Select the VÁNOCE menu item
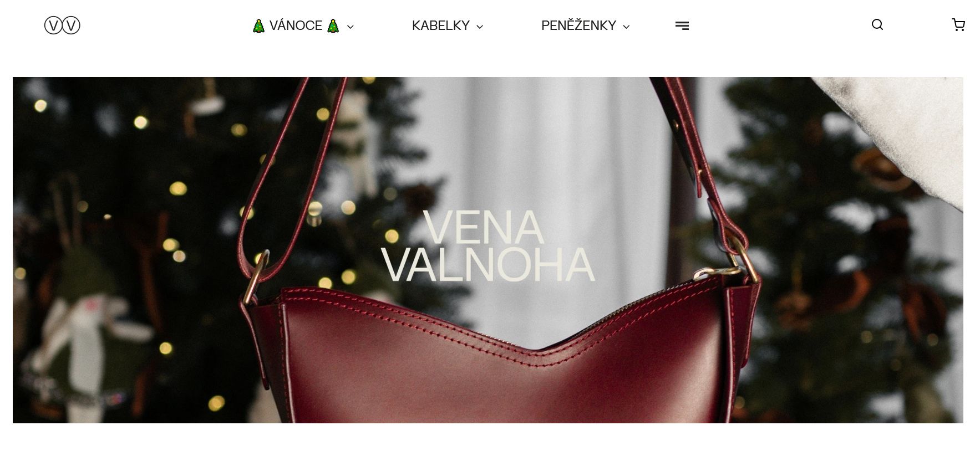The image size is (980, 451). click(x=296, y=25)
